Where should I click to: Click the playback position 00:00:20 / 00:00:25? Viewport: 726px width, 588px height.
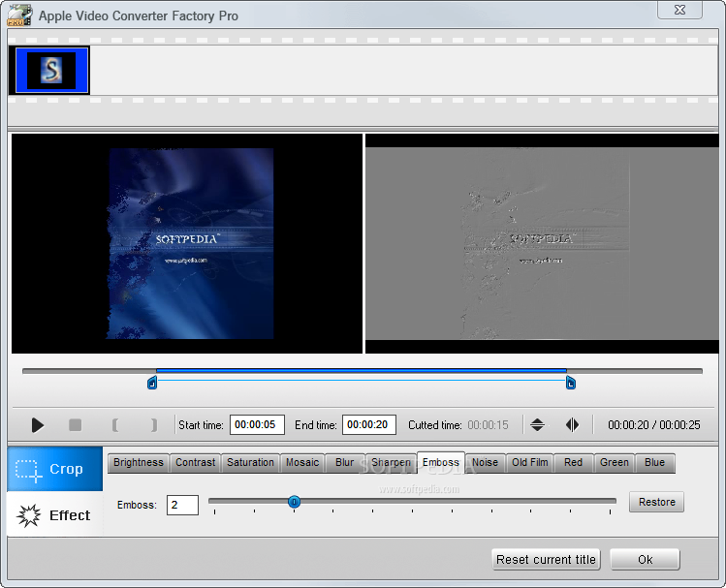(653, 424)
